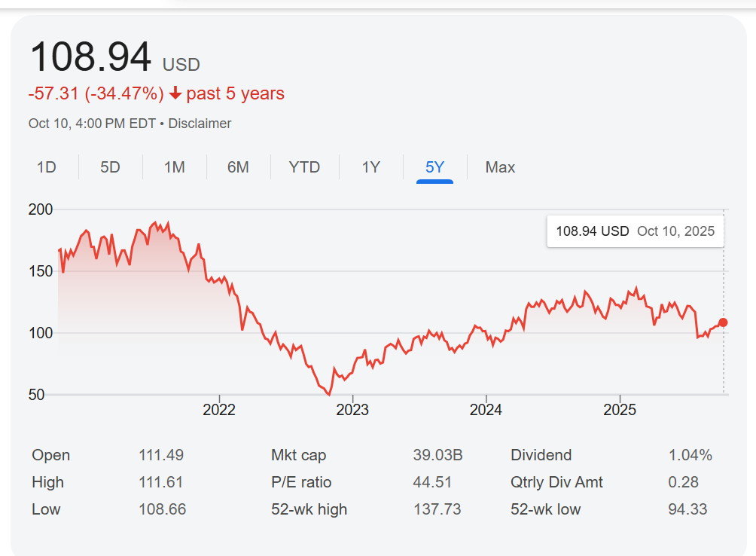
Task: Click the Dividend yield value 1.04%
Action: point(690,455)
